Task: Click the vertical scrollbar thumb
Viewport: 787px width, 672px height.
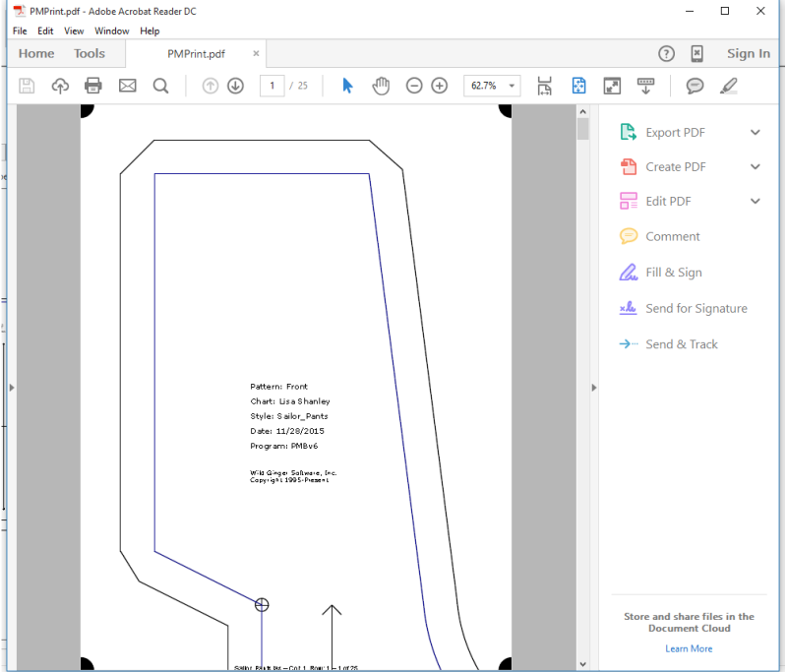Action: pos(582,130)
